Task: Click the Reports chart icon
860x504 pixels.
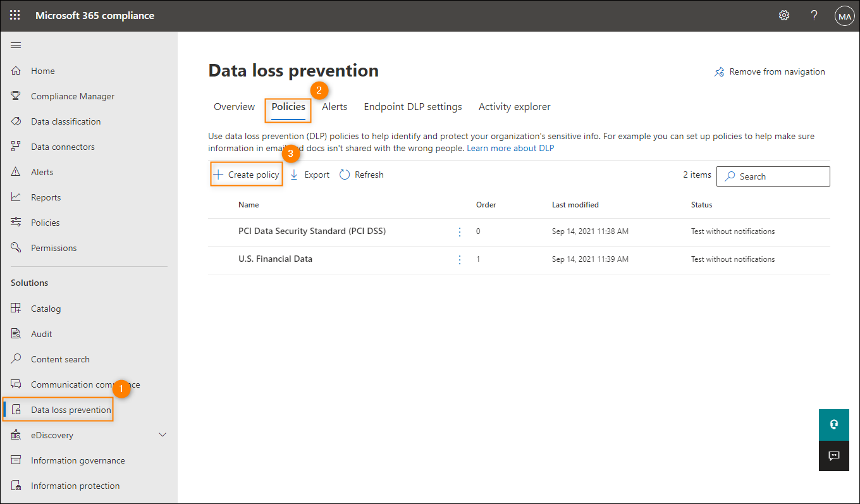Action: [16, 197]
